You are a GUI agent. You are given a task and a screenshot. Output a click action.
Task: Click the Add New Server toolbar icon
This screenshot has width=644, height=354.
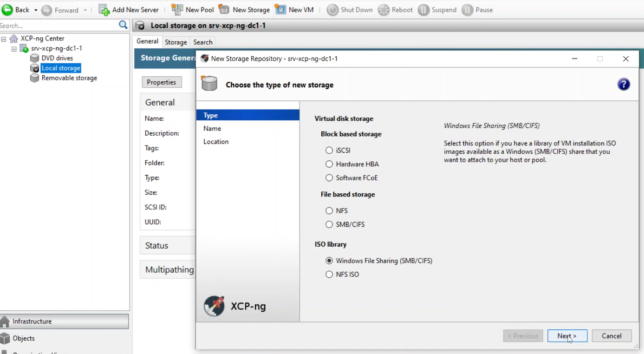coord(104,10)
